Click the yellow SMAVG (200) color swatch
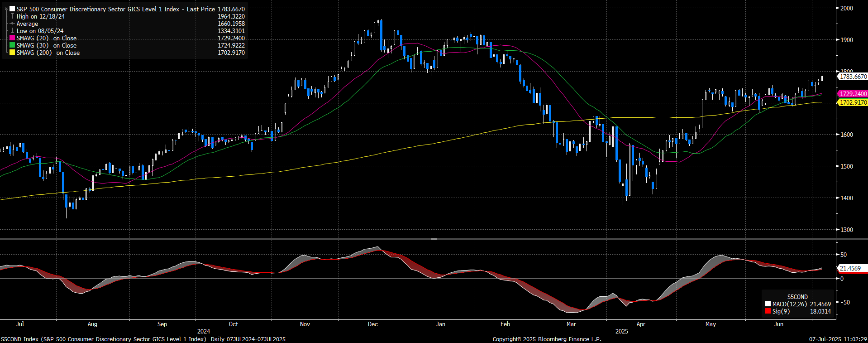This screenshot has width=868, height=343. [12, 53]
